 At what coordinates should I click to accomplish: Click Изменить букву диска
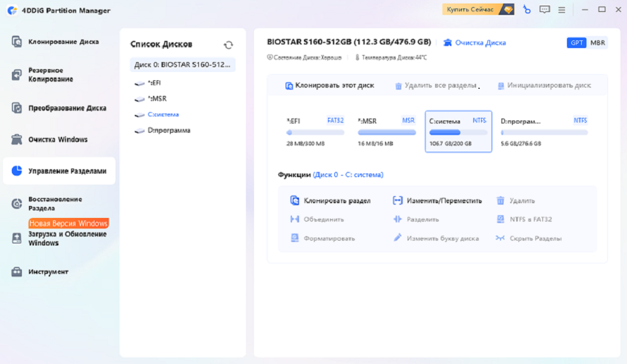click(x=436, y=238)
